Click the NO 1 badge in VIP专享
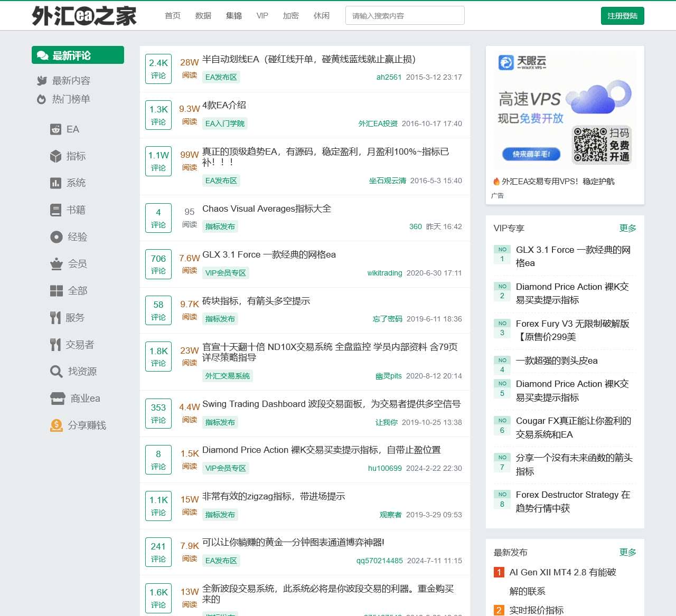 (x=502, y=254)
